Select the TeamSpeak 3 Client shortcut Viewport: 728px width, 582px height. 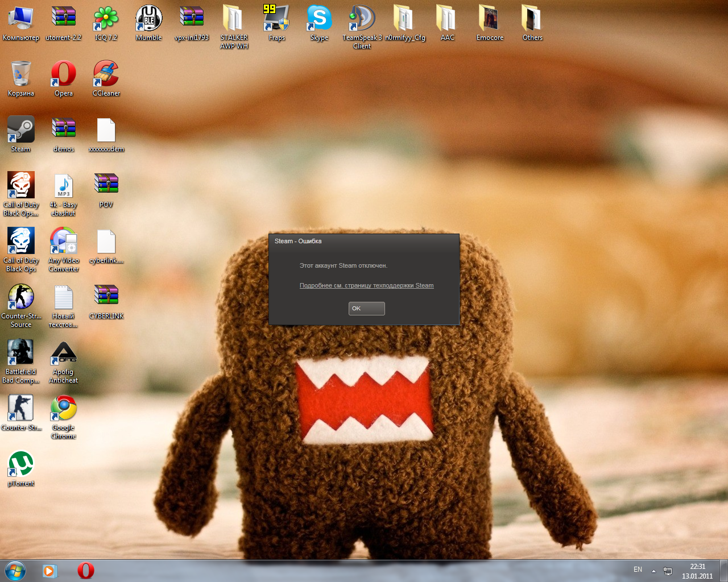pyautogui.click(x=362, y=27)
